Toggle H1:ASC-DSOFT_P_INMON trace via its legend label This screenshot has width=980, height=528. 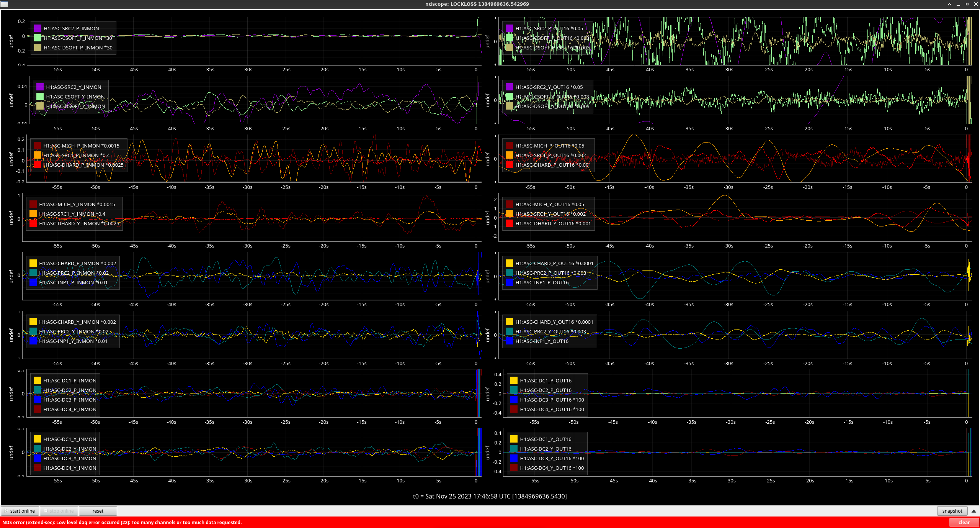point(78,48)
